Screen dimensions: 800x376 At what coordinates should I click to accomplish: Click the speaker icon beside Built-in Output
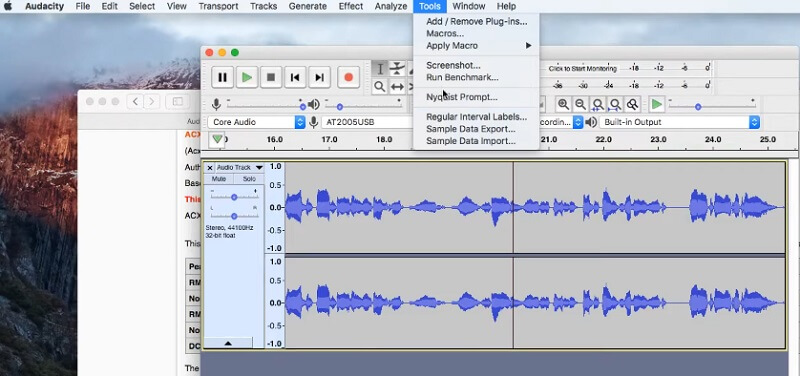pyautogui.click(x=591, y=122)
